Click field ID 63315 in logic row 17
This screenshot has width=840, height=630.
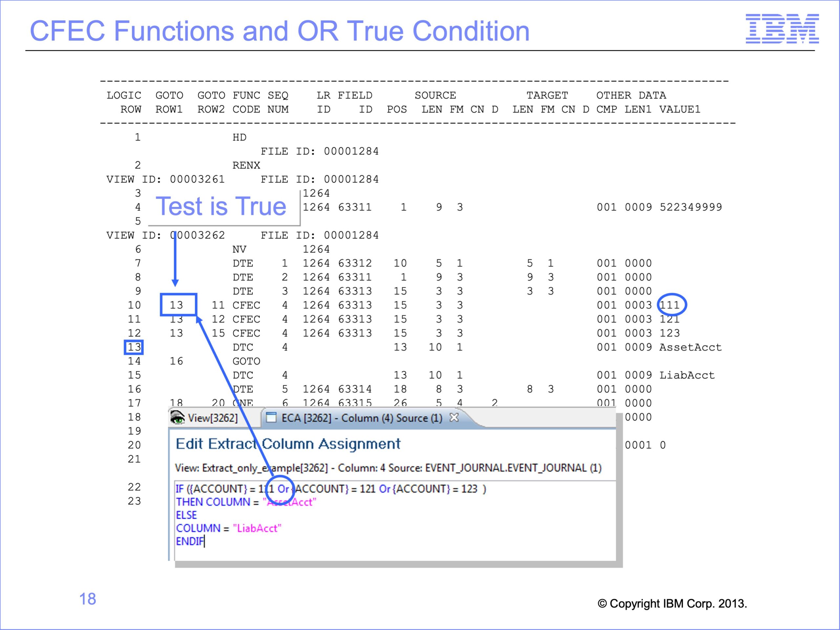(x=355, y=403)
